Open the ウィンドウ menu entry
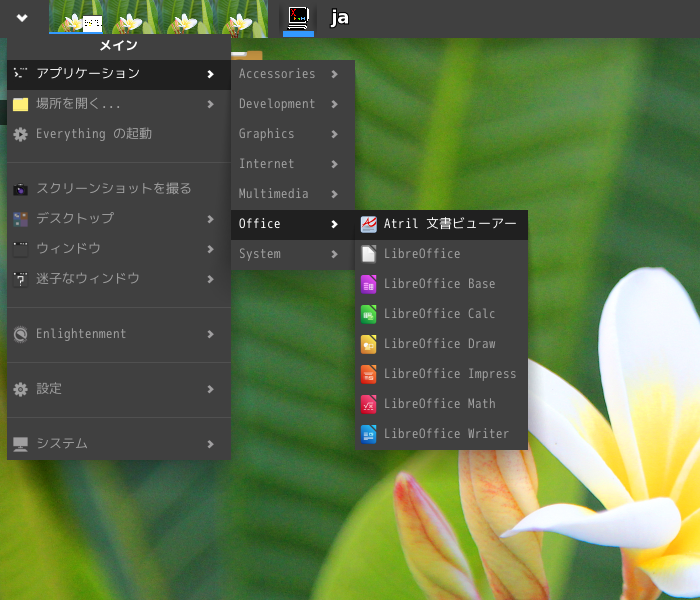The height and width of the screenshot is (600, 700). 119,249
